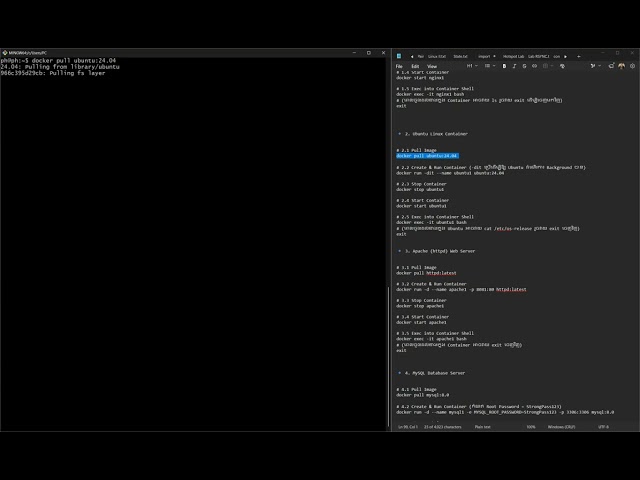Image resolution: width=640 pixels, height=480 pixels.
Task: Collapse the '2. Ubuntu Linux Container' section
Action: tap(400, 134)
